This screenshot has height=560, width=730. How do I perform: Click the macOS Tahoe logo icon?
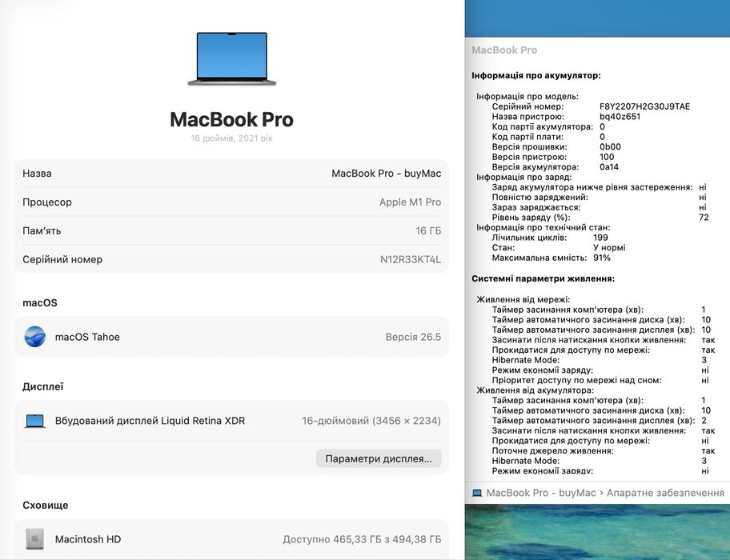tap(35, 337)
